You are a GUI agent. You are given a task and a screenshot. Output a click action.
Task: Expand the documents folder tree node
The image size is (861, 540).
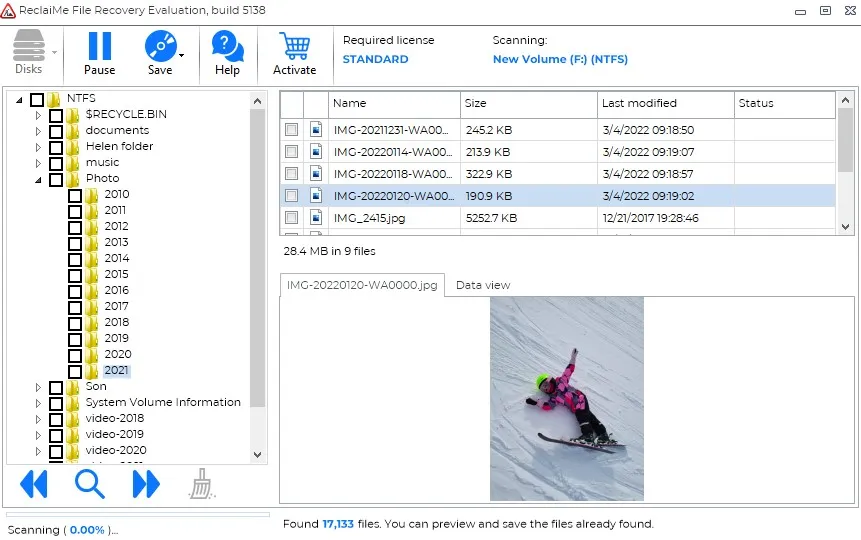coord(39,131)
